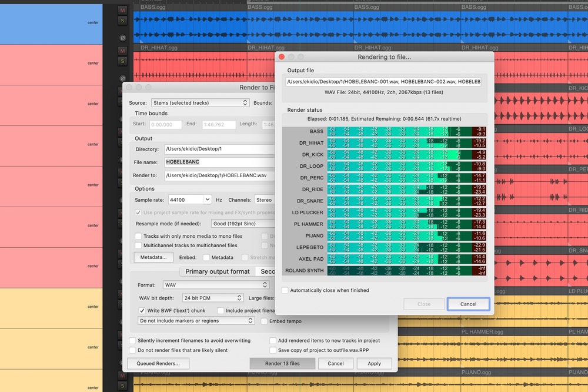Enable Silently increment filenames option

click(x=133, y=341)
